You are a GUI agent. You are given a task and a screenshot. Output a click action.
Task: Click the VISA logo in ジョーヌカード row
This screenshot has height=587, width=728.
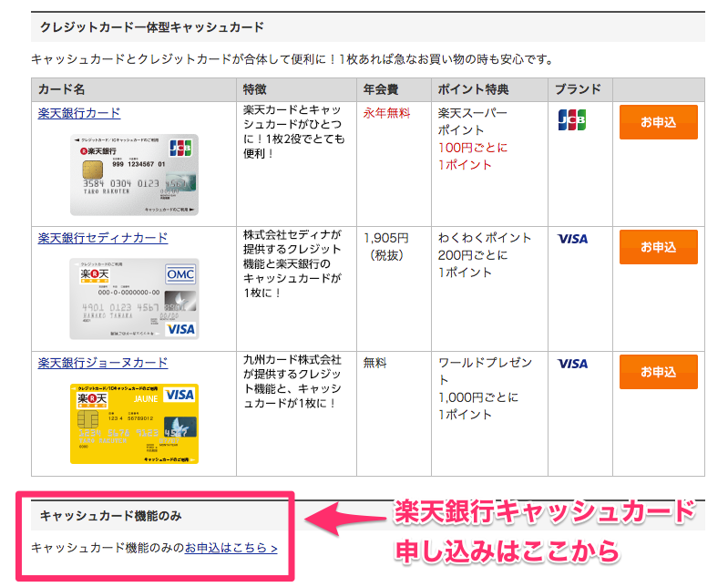coord(573,364)
